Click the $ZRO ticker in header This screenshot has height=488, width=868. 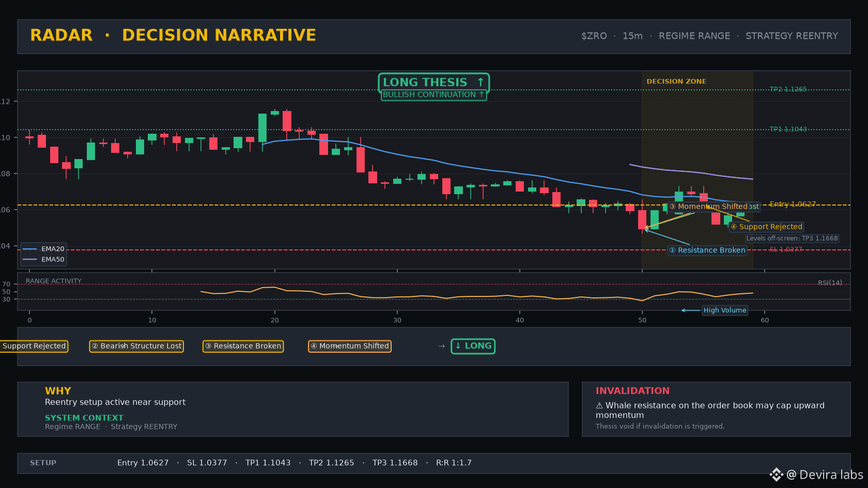[594, 36]
